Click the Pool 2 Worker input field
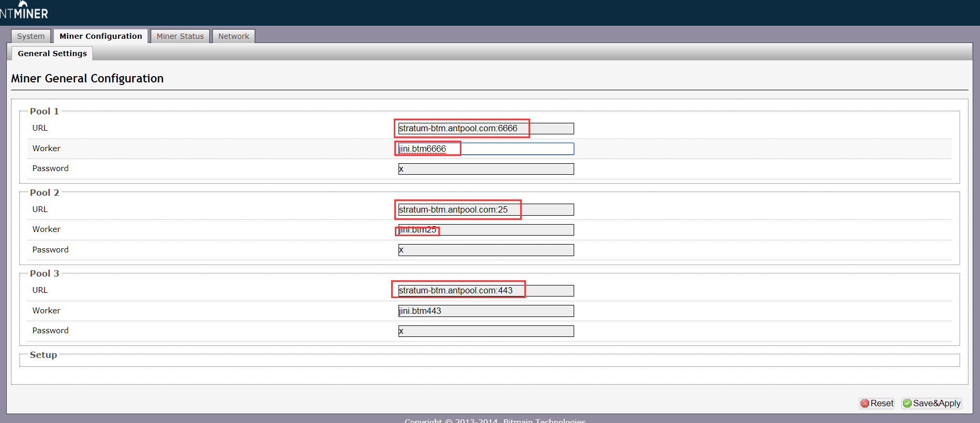 (486, 230)
